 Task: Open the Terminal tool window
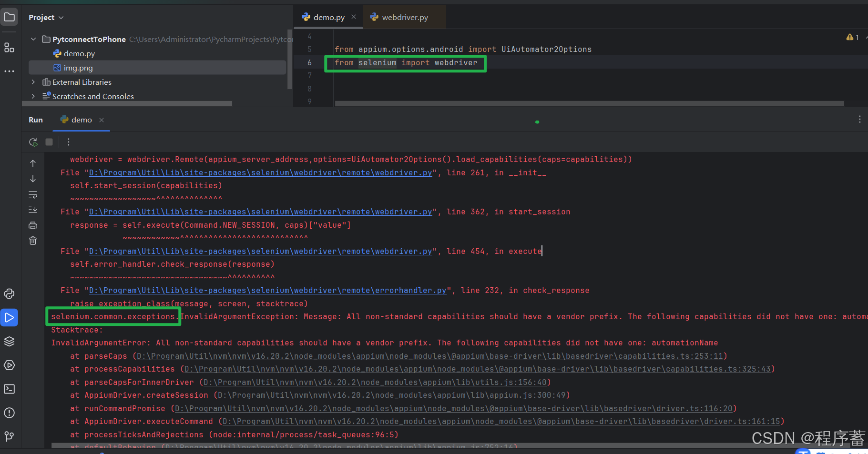[x=9, y=389]
